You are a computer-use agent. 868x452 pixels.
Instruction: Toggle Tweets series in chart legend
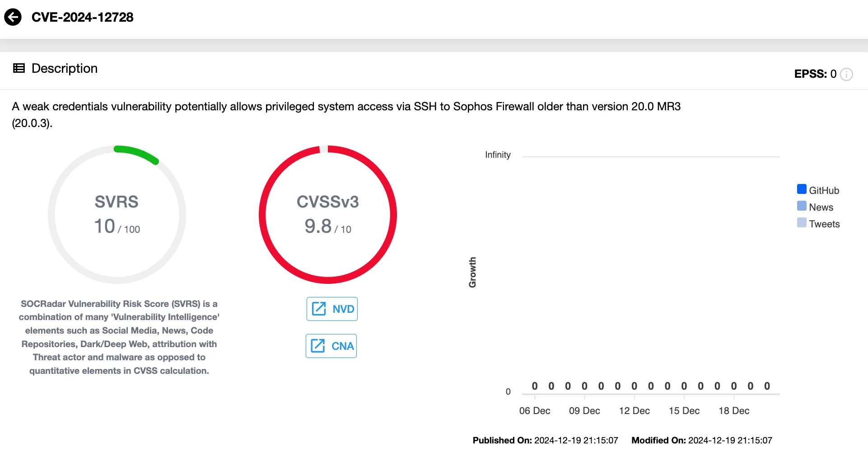(x=818, y=224)
